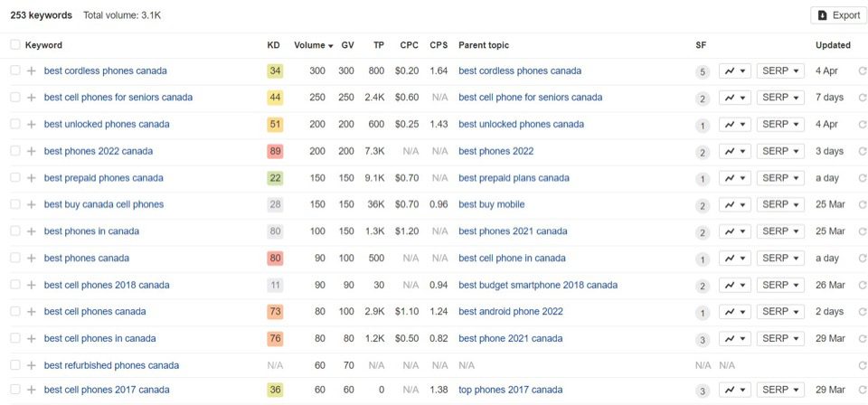
Task: Refresh the best cordless phones canada row
Action: click(862, 71)
